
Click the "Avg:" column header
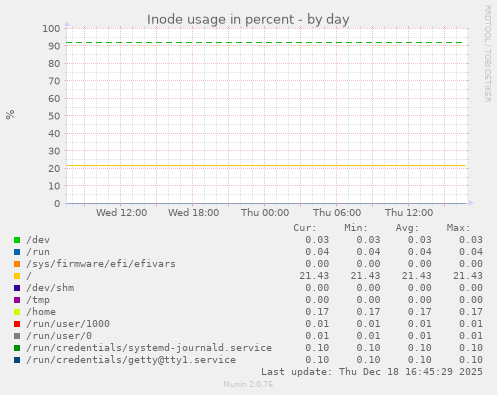(407, 228)
